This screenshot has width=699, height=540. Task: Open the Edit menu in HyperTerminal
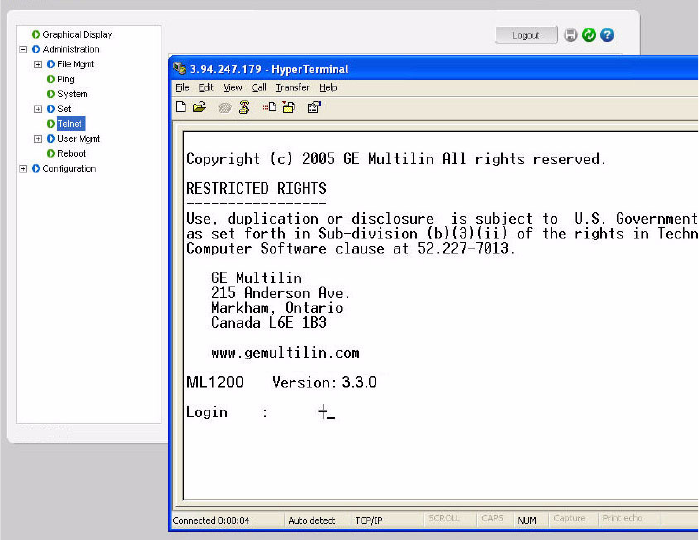[x=206, y=87]
